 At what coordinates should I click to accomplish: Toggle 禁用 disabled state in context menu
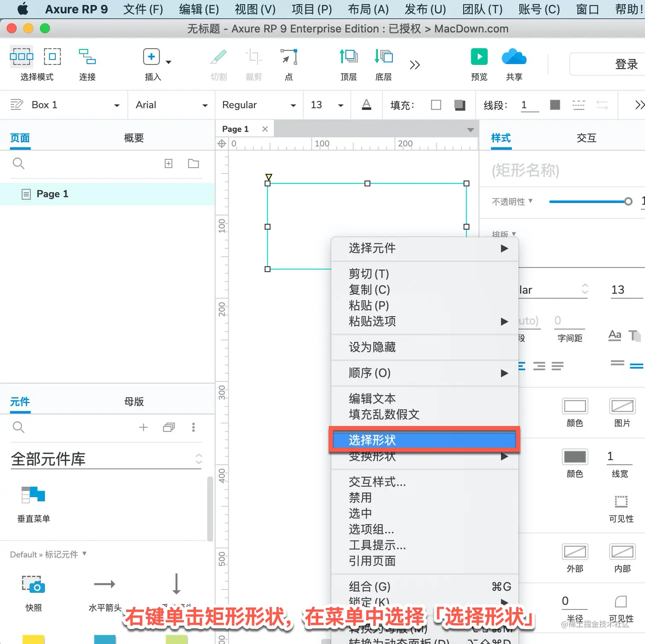[x=425, y=498]
